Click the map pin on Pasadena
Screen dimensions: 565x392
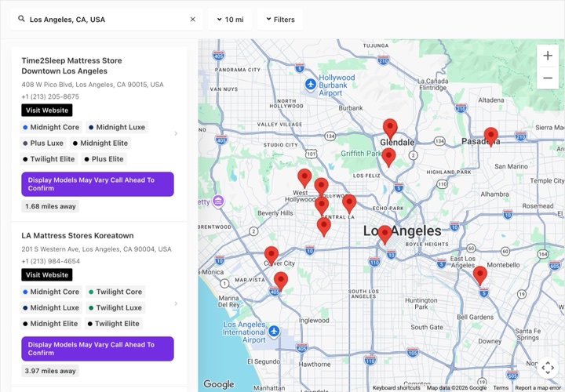pyautogui.click(x=490, y=136)
